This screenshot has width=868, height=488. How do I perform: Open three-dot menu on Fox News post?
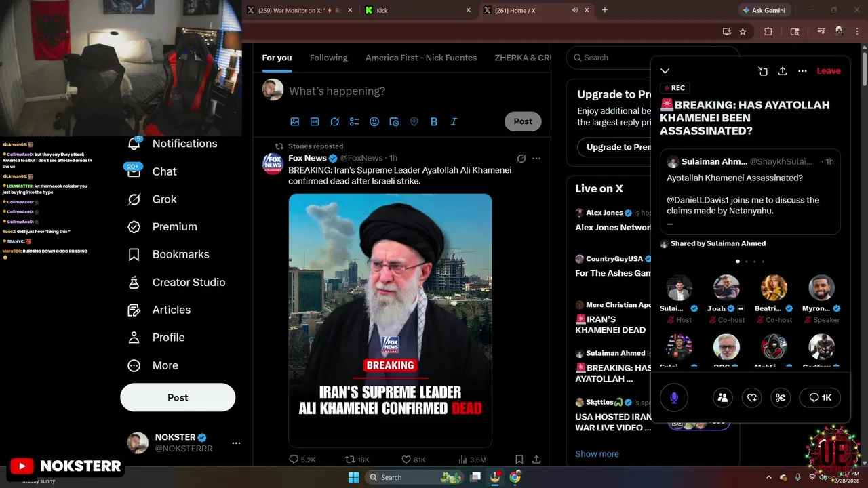pyautogui.click(x=536, y=159)
